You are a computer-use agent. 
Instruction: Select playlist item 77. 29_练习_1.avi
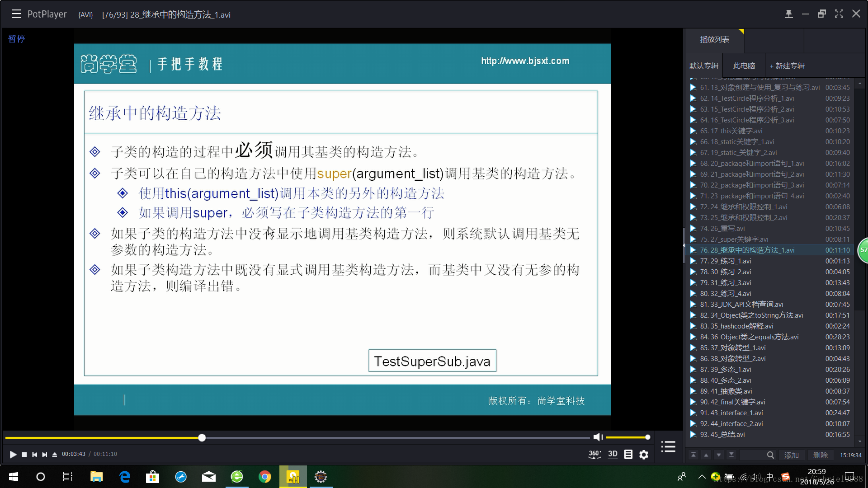[x=771, y=261]
